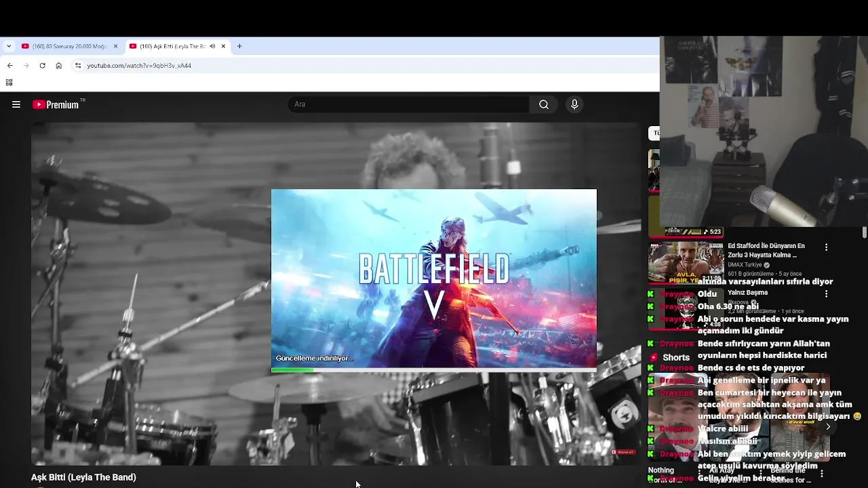
Task: Click the Battlefield V splash window
Action: pyautogui.click(x=434, y=281)
